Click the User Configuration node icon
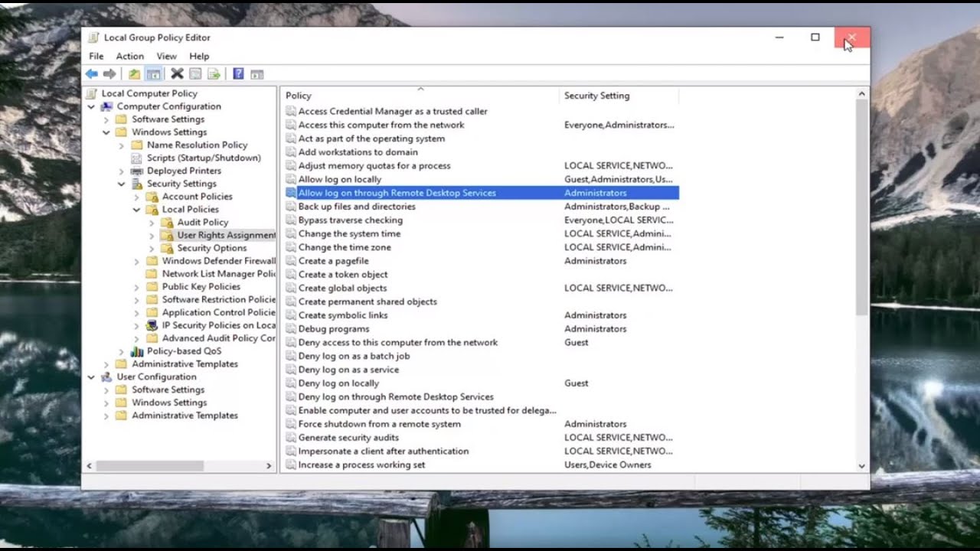The width and height of the screenshot is (980, 551). pyautogui.click(x=107, y=377)
